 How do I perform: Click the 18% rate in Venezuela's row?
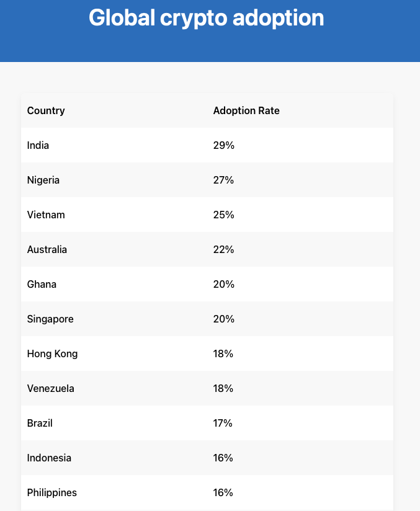tap(223, 389)
